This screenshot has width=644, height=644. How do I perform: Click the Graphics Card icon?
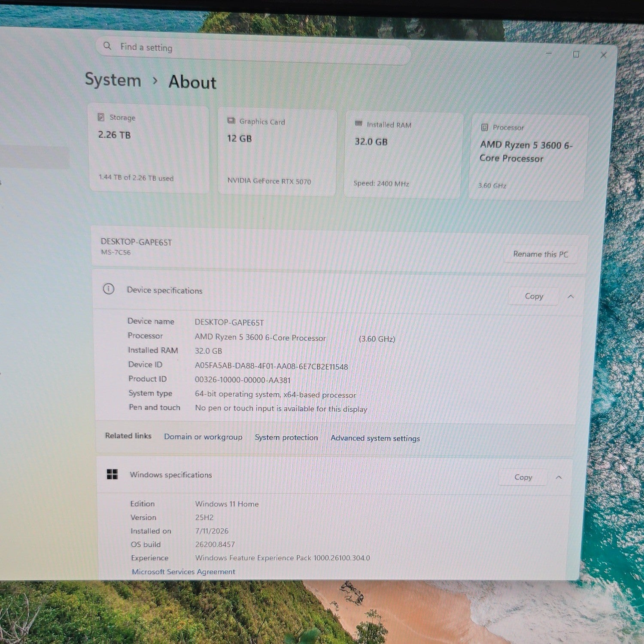231,121
